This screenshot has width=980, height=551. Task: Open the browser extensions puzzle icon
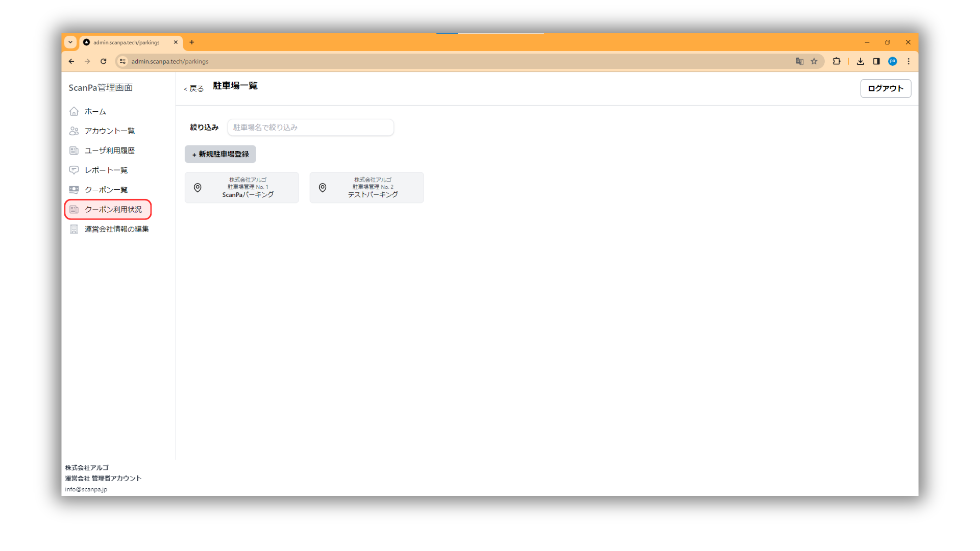point(836,61)
